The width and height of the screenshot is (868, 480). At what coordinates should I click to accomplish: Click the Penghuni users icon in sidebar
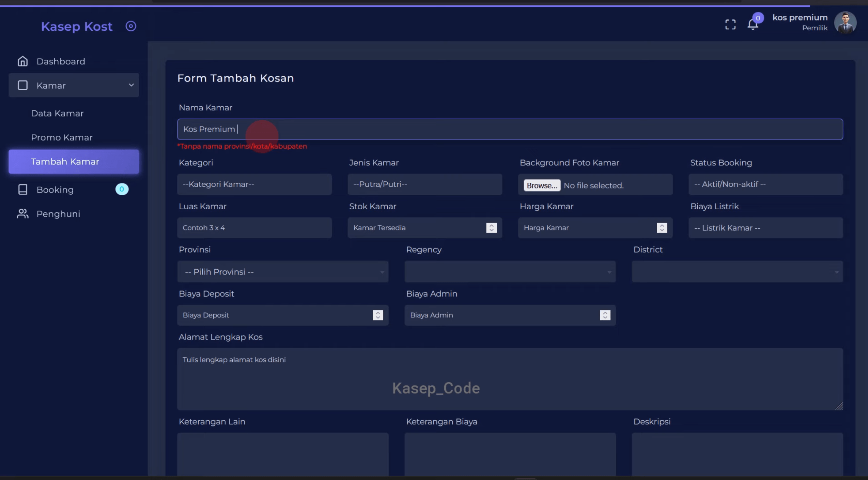click(22, 214)
